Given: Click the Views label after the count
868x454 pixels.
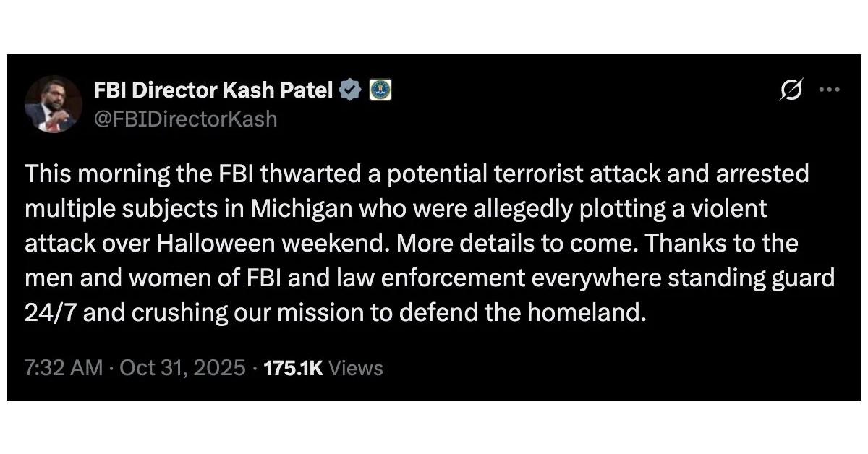Looking at the screenshot, I should (x=356, y=367).
